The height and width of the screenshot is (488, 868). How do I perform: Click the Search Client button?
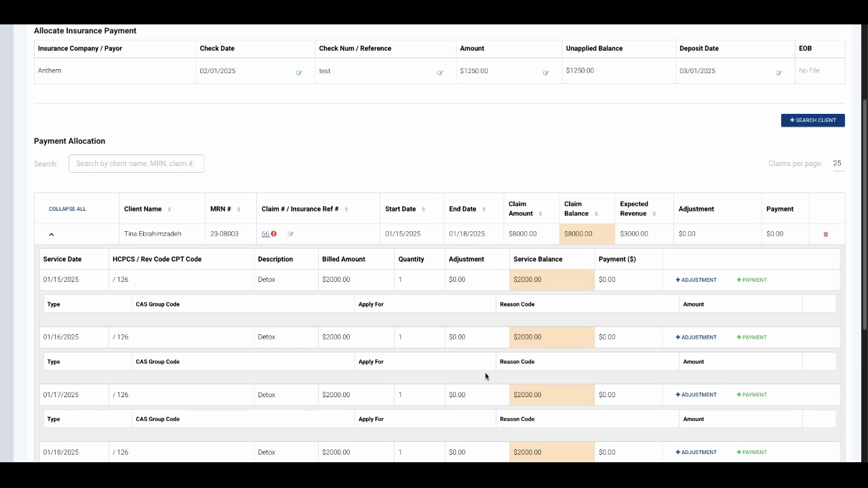812,120
